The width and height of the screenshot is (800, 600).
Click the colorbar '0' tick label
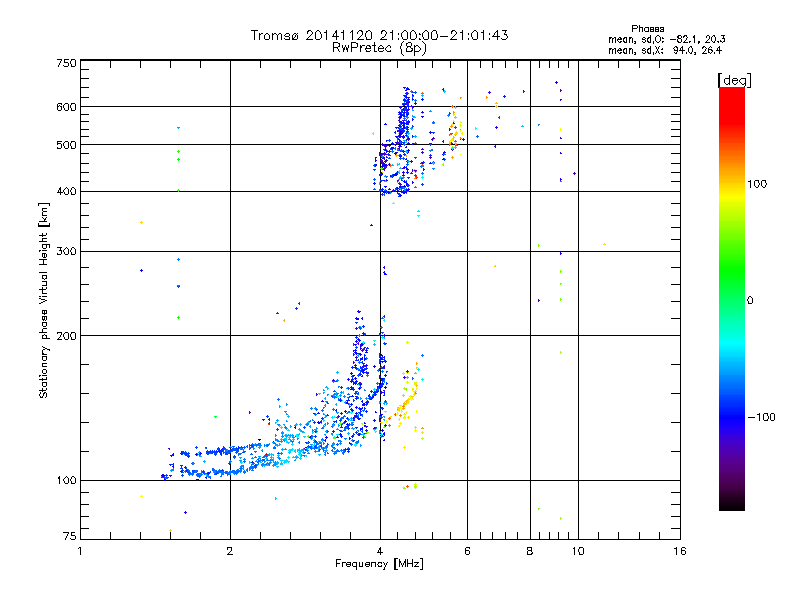click(750, 300)
